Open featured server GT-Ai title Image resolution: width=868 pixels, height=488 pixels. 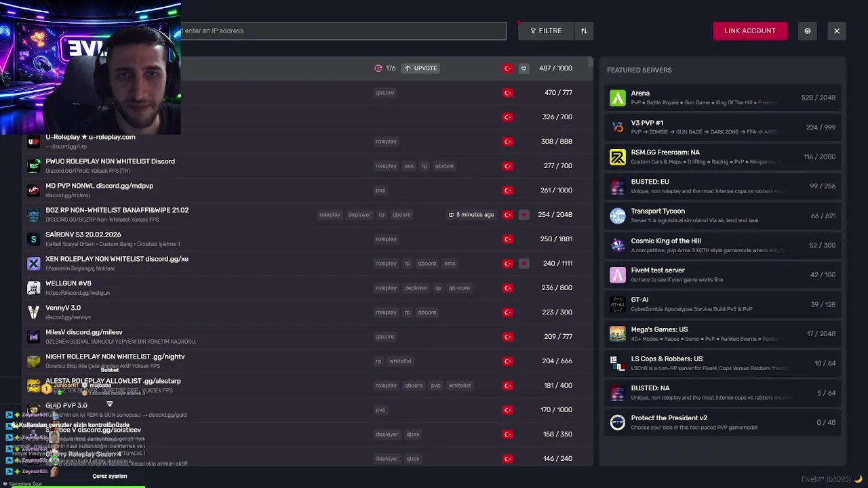[639, 300]
